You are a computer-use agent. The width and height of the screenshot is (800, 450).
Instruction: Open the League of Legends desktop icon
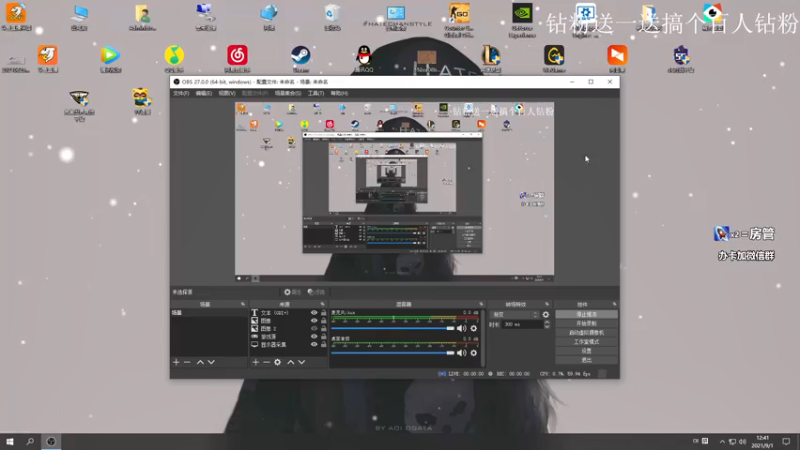pyautogui.click(x=490, y=59)
